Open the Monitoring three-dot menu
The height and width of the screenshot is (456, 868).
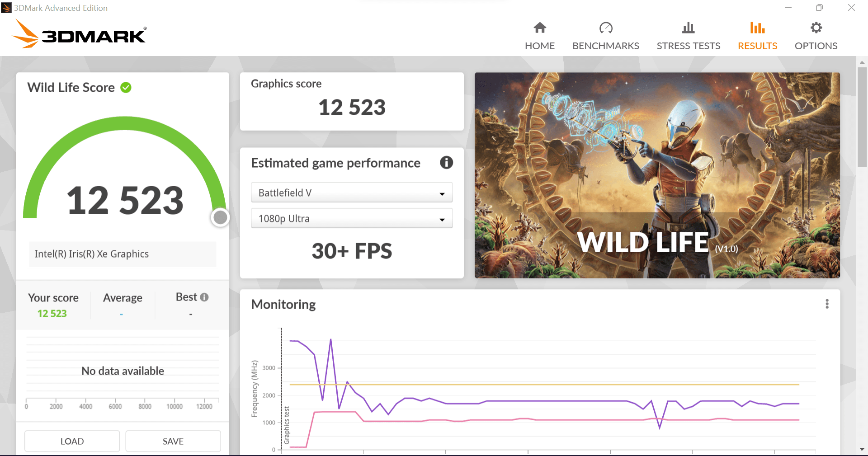(x=827, y=304)
